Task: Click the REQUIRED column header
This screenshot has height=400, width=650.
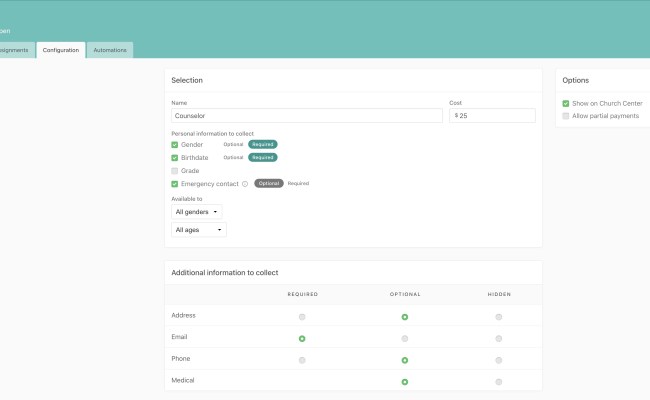Action: click(x=303, y=294)
